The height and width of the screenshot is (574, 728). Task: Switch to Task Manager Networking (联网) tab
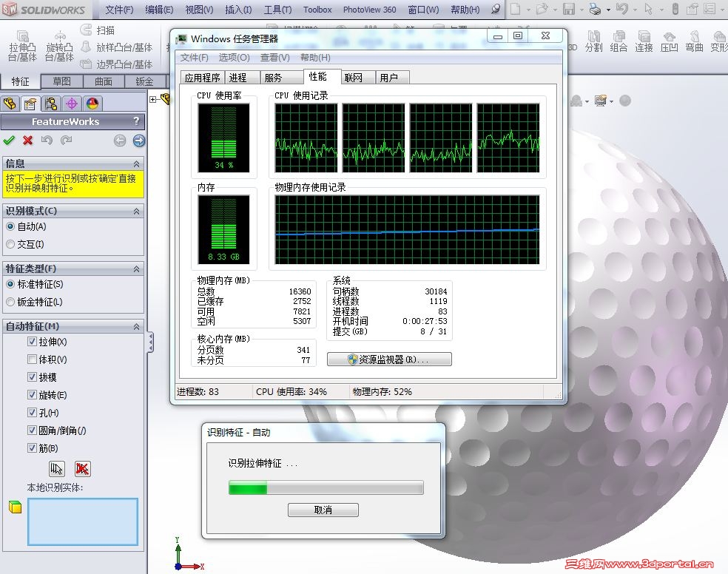coord(358,78)
